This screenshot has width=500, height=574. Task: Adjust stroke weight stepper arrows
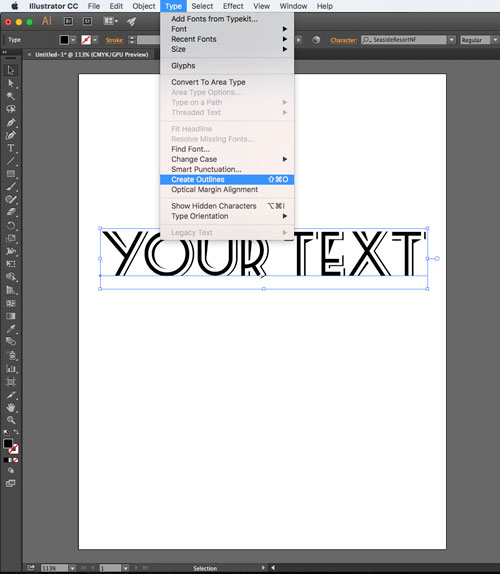point(132,40)
